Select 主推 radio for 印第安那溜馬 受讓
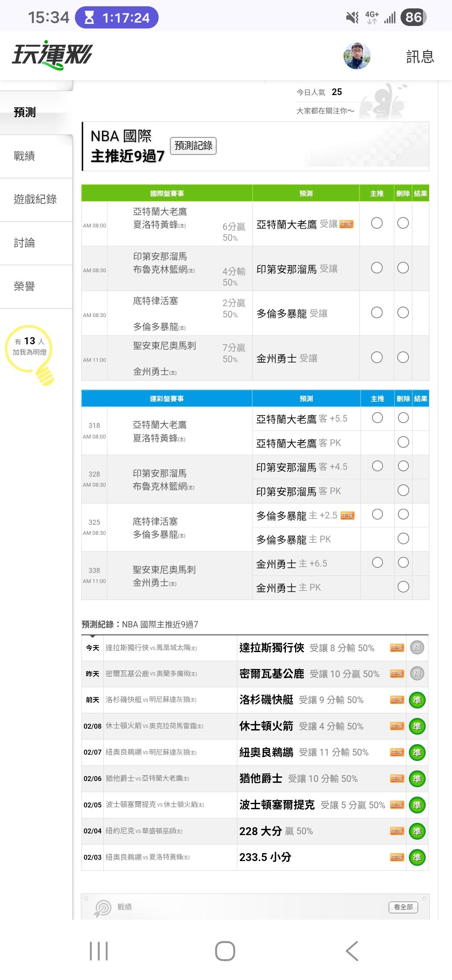The width and height of the screenshot is (452, 980). click(377, 268)
